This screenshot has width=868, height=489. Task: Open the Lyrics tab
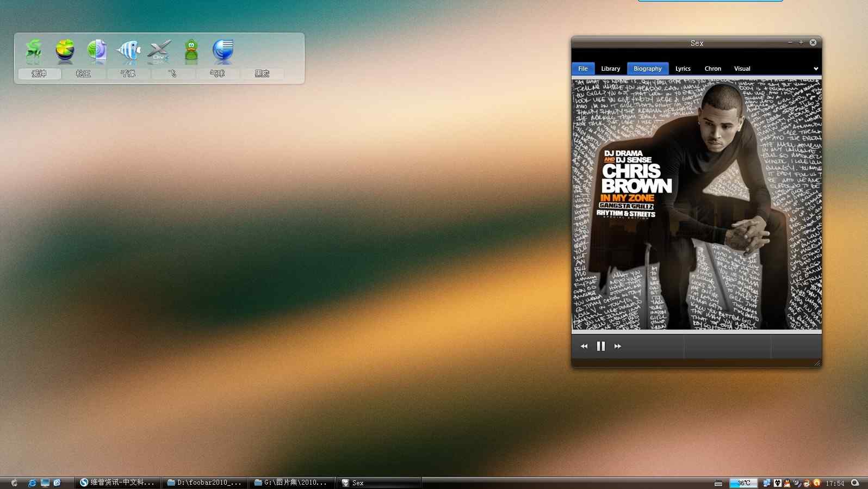683,69
